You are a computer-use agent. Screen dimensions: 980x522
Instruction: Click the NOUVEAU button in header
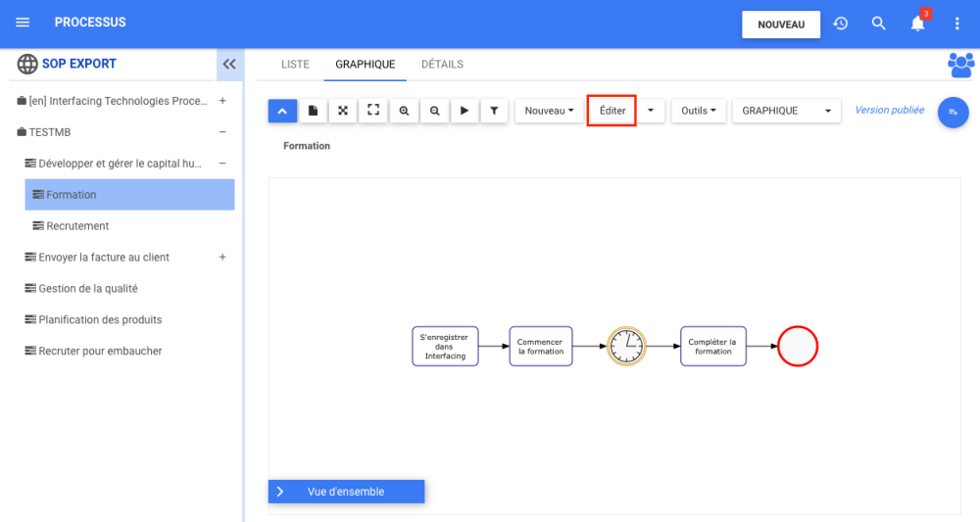point(781,24)
